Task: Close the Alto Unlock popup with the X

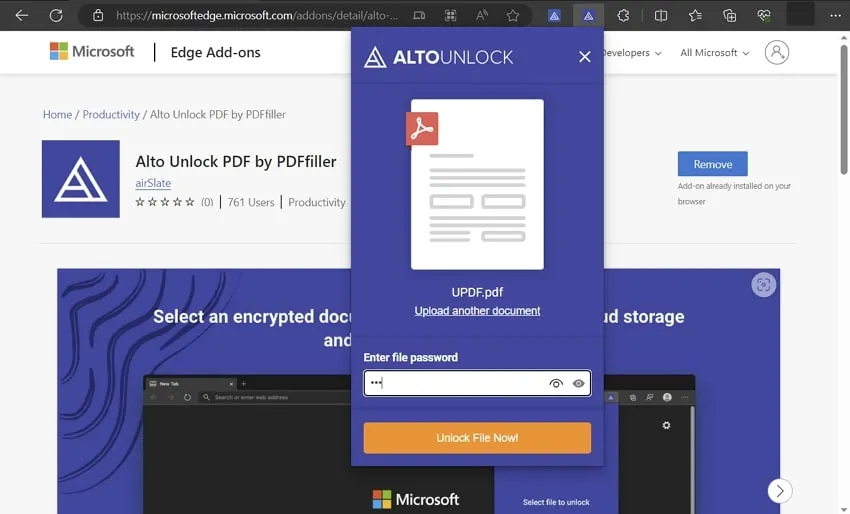Action: pos(584,56)
